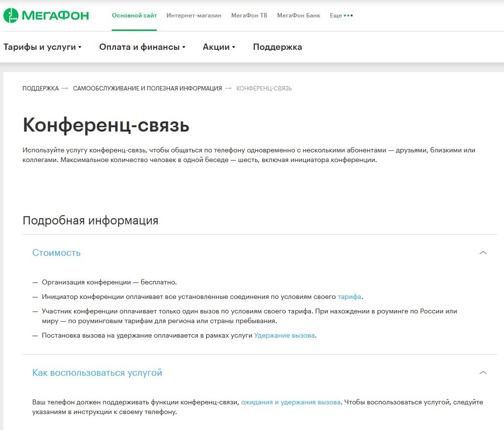Click chevron beside Как воспользоваться услугой

click(x=483, y=372)
